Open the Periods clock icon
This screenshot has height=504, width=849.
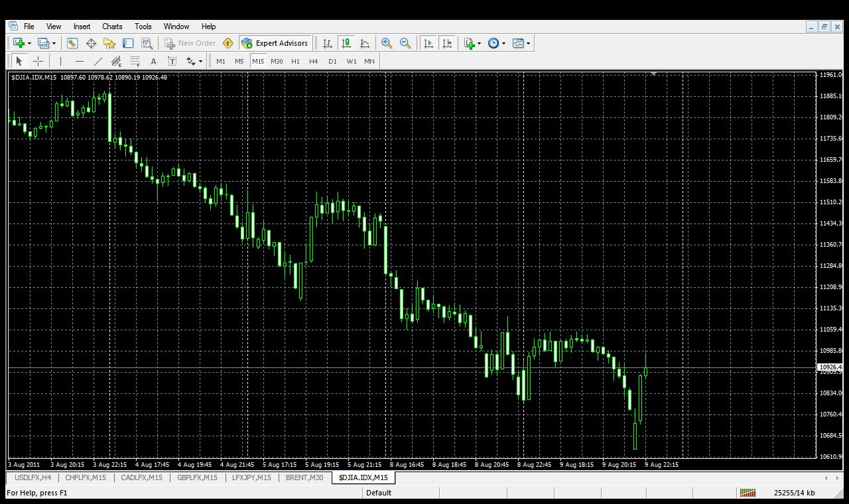tap(493, 43)
